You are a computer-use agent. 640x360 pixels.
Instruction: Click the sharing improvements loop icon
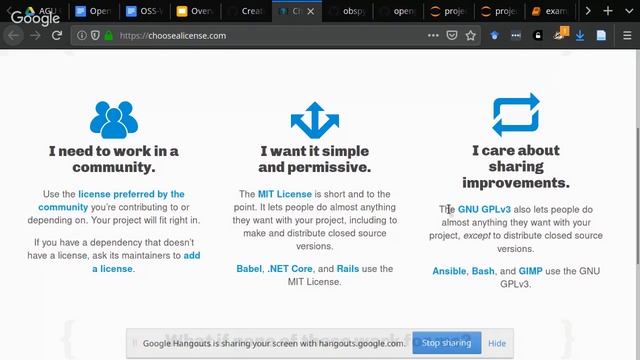516,115
